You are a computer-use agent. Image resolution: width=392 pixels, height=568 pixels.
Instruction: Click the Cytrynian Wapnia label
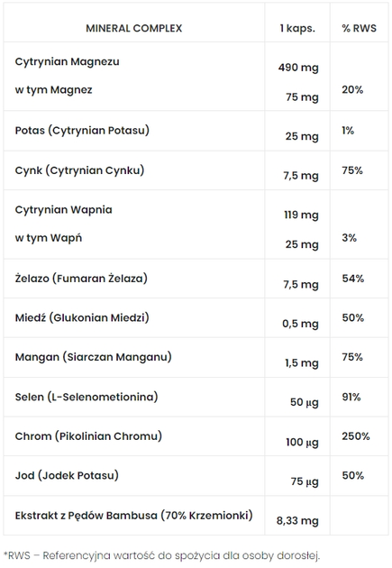(64, 210)
